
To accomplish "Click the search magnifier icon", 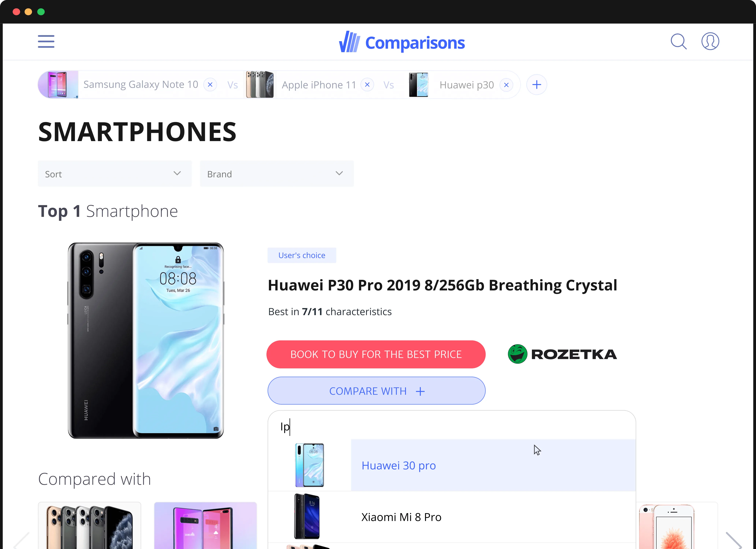I will [678, 42].
